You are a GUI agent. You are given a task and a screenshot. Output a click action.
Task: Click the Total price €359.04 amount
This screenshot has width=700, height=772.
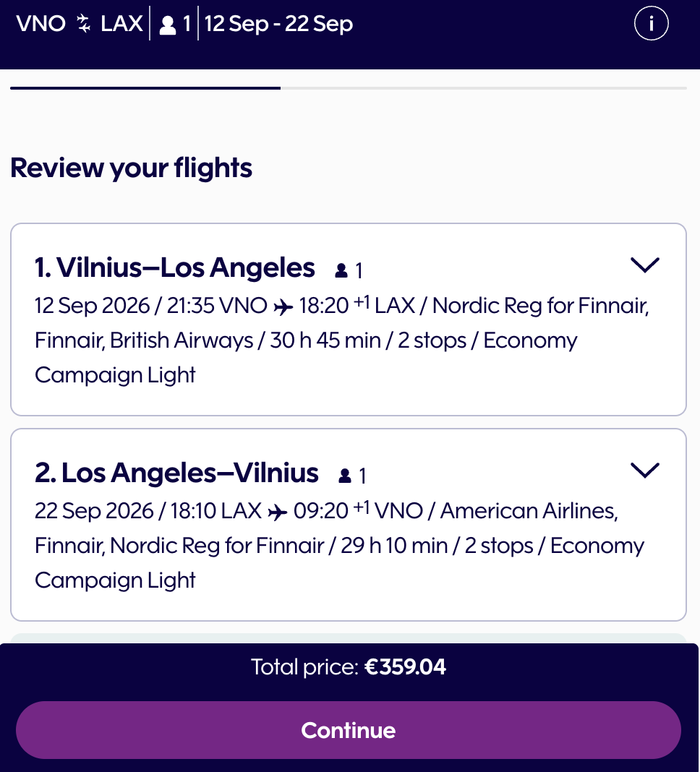coord(405,666)
